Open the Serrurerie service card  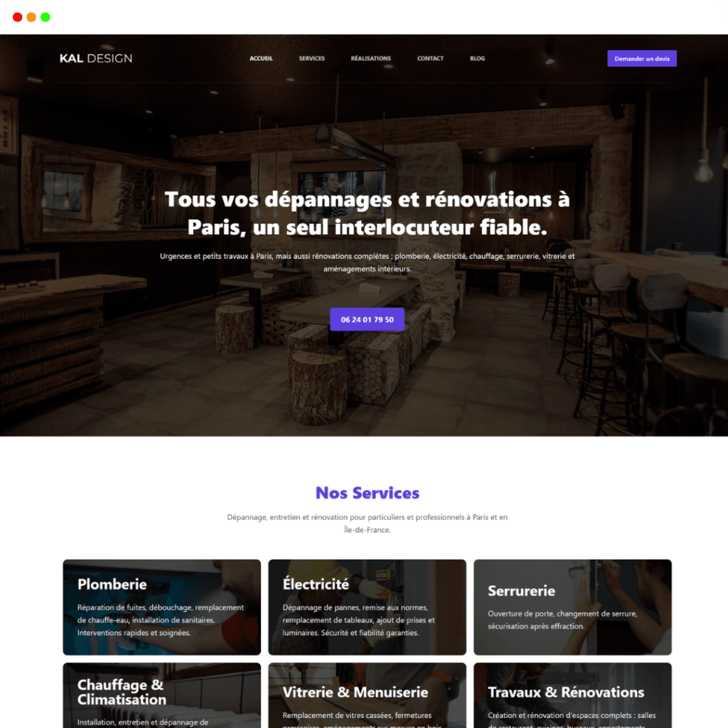tap(572, 607)
